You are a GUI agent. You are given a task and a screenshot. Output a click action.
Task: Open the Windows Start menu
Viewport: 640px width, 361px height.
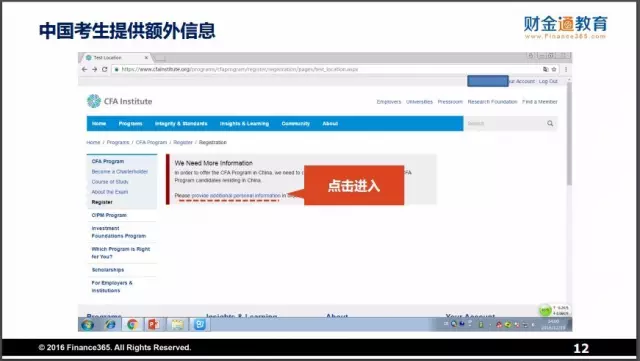pos(88,325)
